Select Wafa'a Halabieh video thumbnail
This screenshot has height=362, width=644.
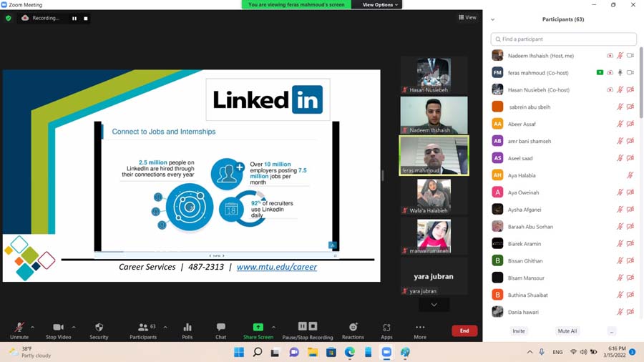(434, 196)
